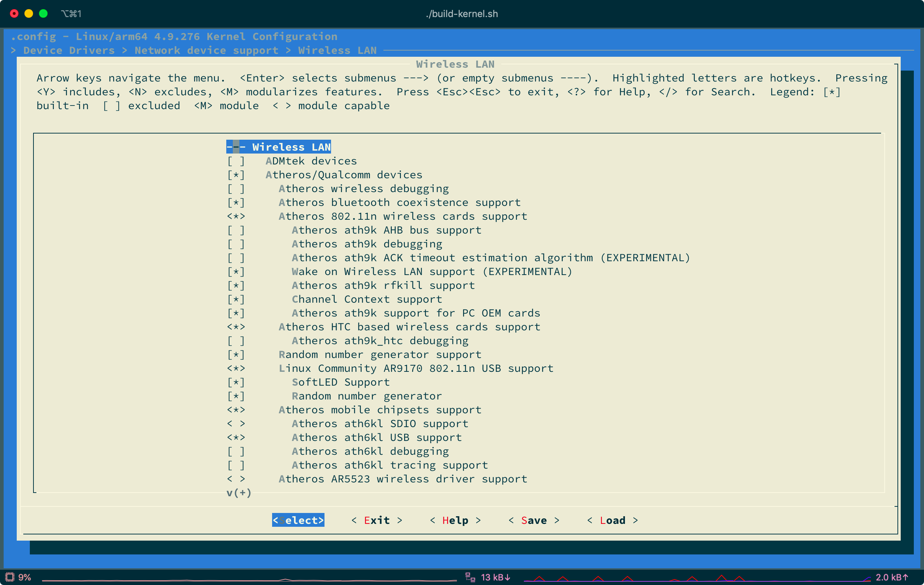Enable the ADMtek devices checkbox

pyautogui.click(x=236, y=161)
